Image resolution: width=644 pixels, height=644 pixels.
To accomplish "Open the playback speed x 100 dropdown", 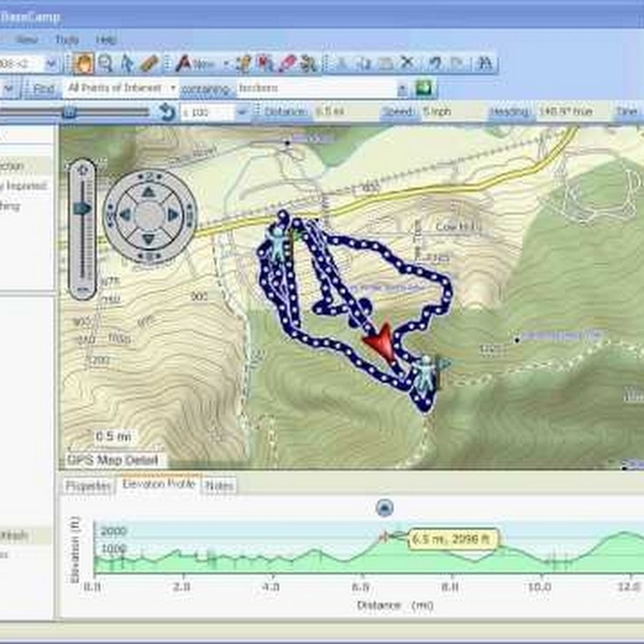I will pos(241,112).
